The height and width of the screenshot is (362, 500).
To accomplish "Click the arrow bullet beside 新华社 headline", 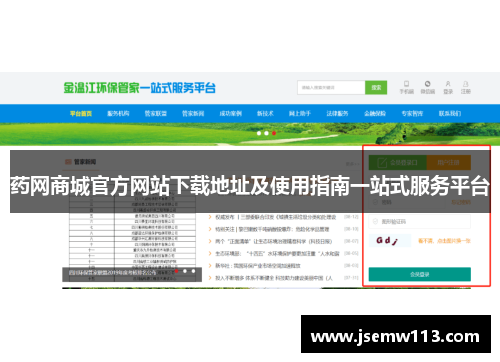I will 210,266.
